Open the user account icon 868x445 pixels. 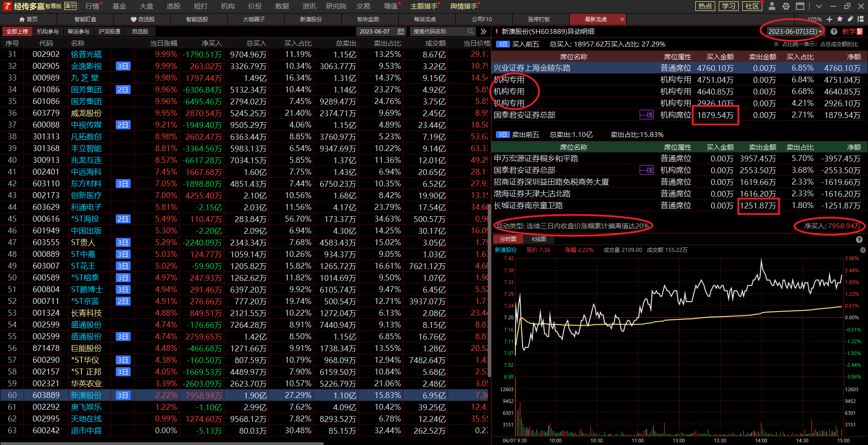click(772, 6)
